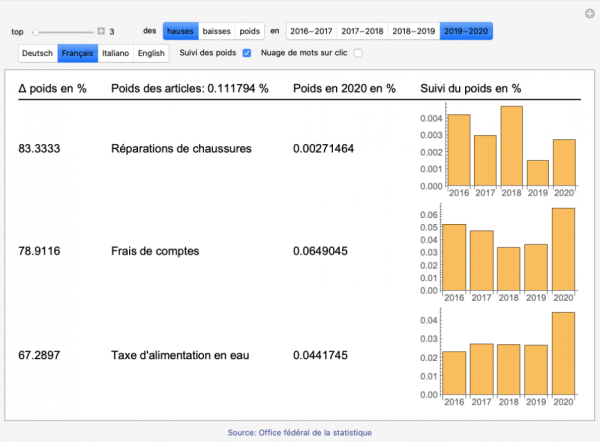600x442 pixels.
Task: Select the 2019–2020 period
Action: pos(466,32)
